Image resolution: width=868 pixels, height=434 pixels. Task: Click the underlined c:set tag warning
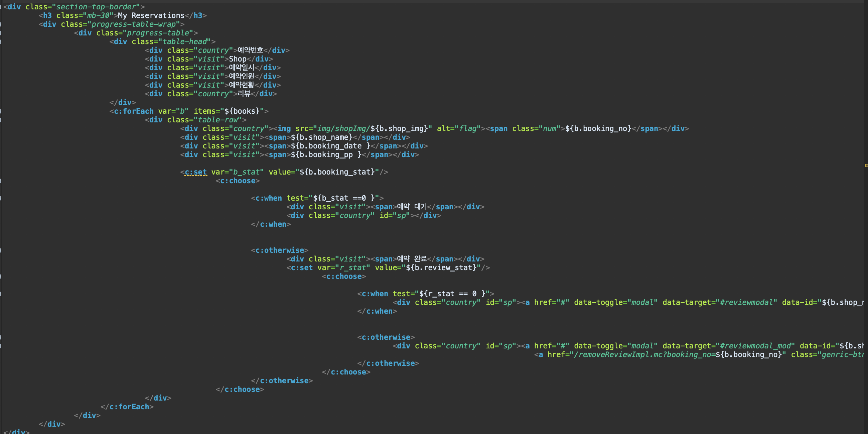click(x=195, y=172)
